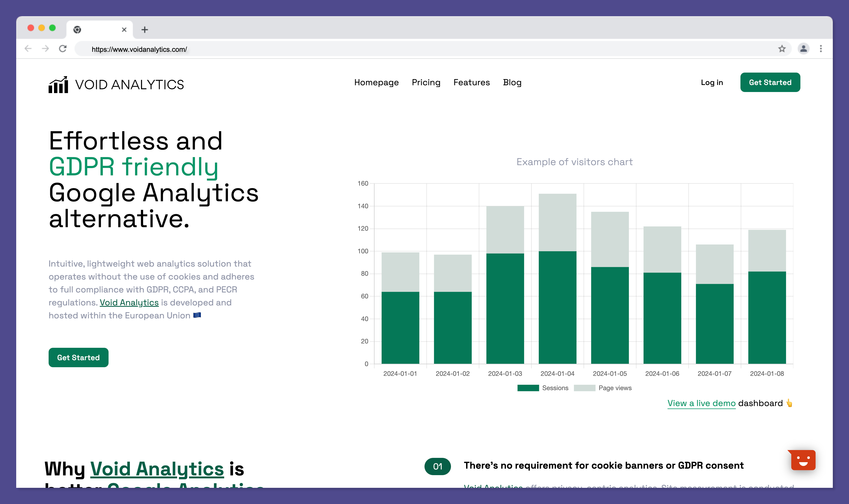Open the browser three-dot menu
Screen dimensions: 849x504
click(820, 49)
